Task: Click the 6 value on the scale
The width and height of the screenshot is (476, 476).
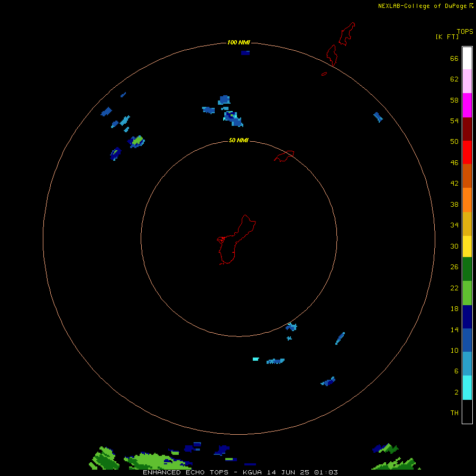Action: (x=456, y=371)
